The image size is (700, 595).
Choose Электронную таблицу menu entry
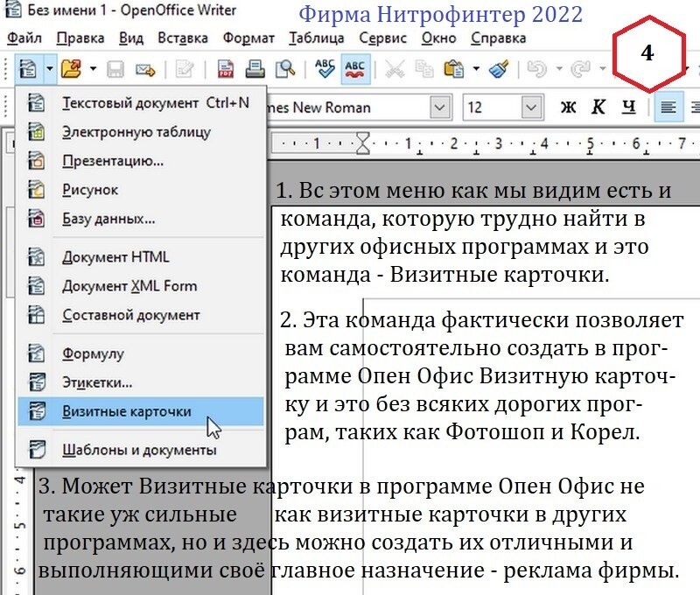(x=141, y=132)
